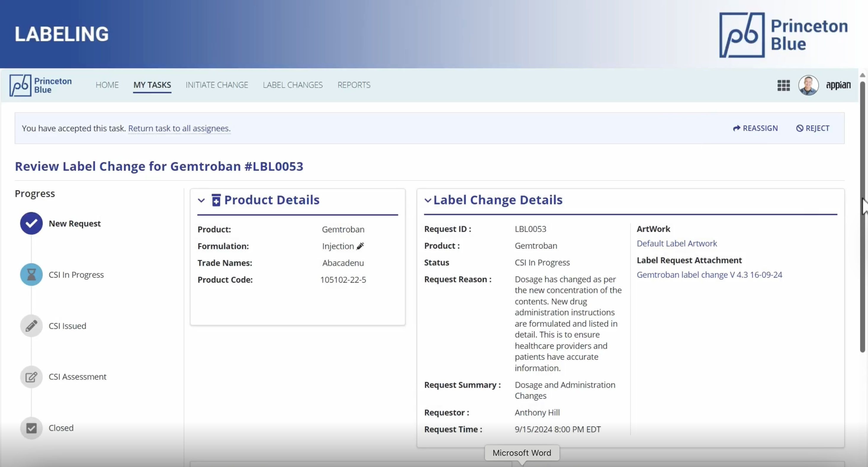
Task: Click Return task to all assignees link
Action: [179, 128]
